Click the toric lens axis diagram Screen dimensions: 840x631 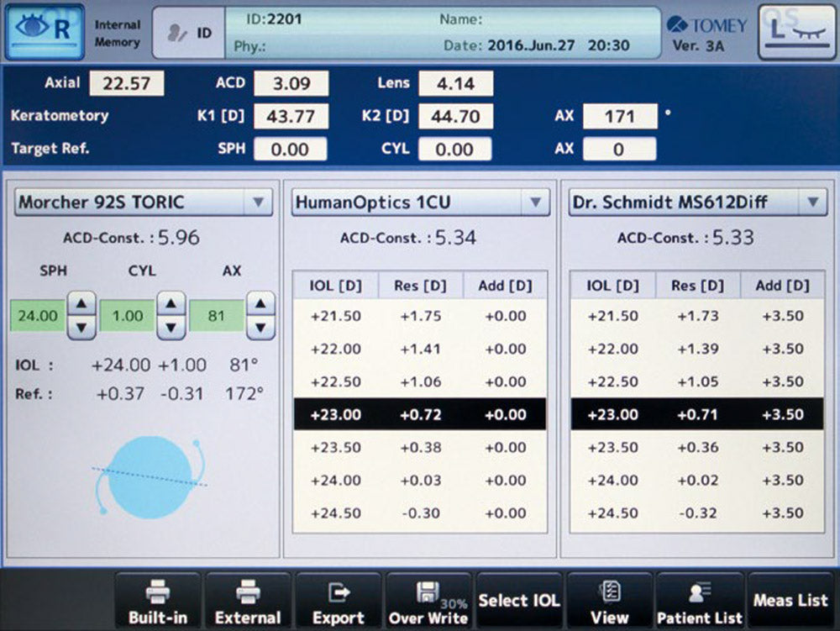(x=150, y=478)
